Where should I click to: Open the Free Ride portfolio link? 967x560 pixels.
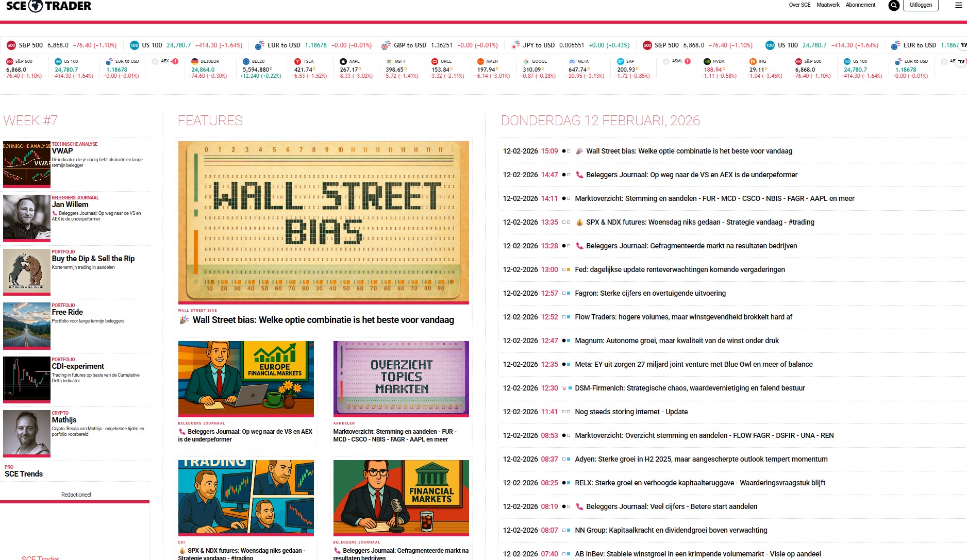click(x=68, y=312)
